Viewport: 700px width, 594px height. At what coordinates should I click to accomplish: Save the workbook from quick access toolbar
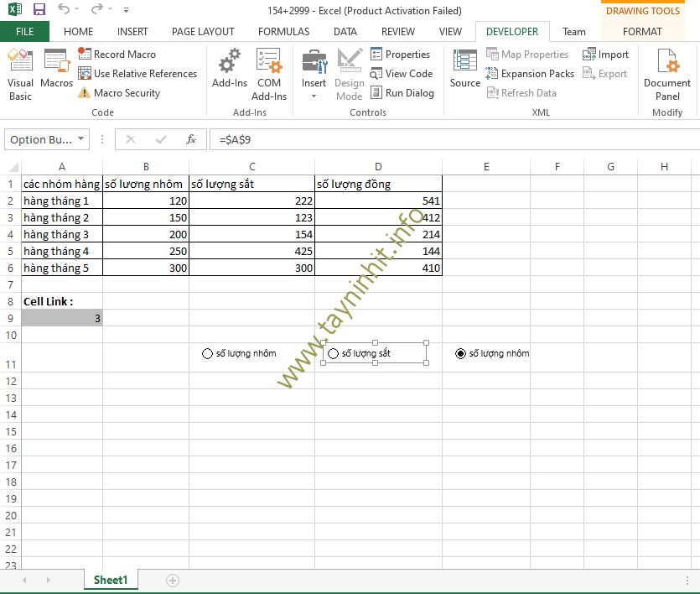click(x=39, y=10)
